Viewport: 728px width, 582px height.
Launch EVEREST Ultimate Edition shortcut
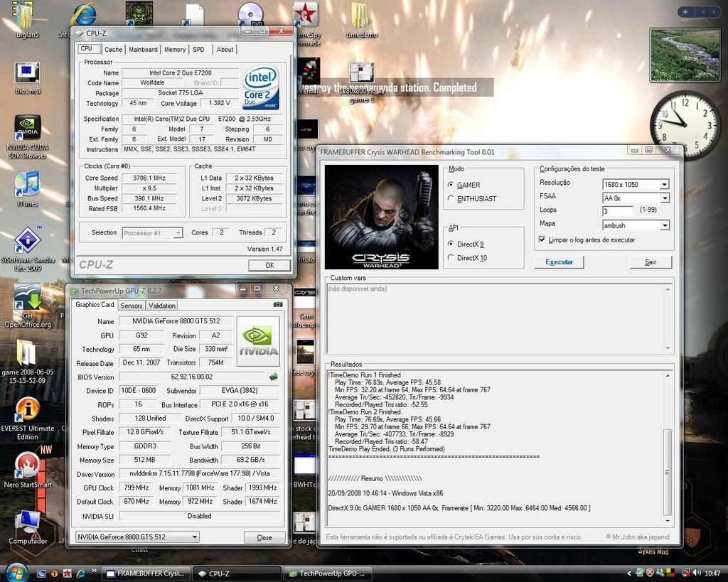28,419
